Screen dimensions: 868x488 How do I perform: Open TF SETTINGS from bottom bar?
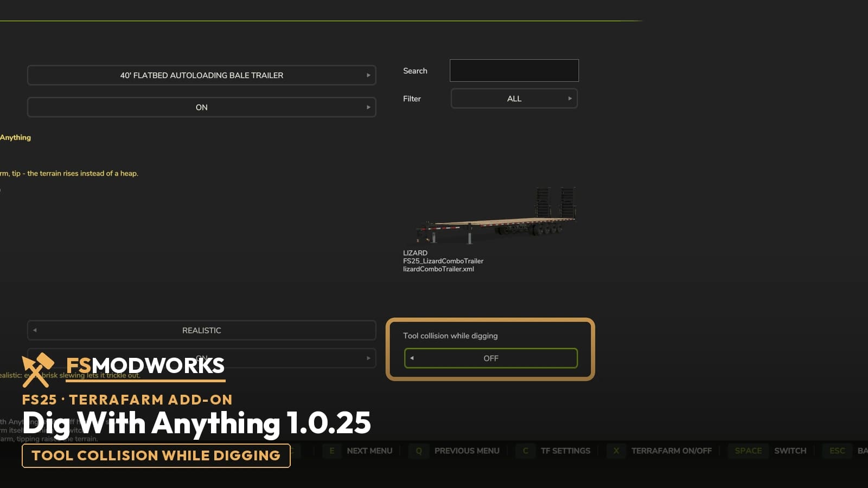(554, 451)
